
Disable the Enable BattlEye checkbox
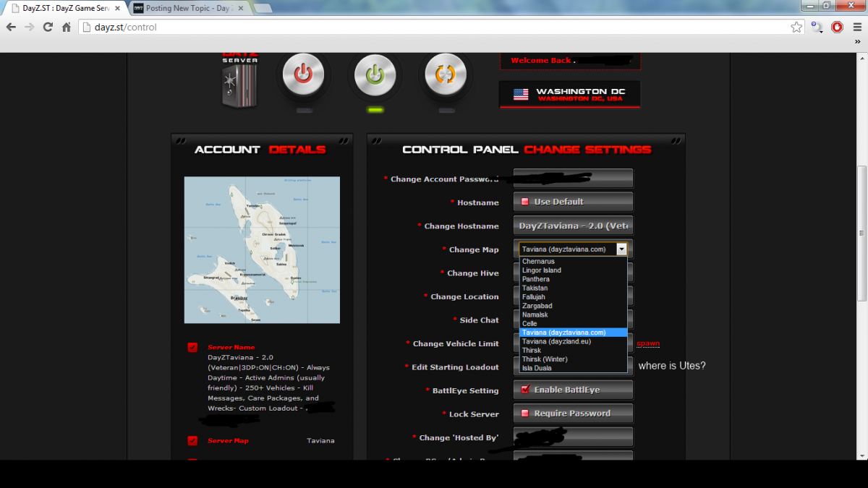(x=525, y=390)
